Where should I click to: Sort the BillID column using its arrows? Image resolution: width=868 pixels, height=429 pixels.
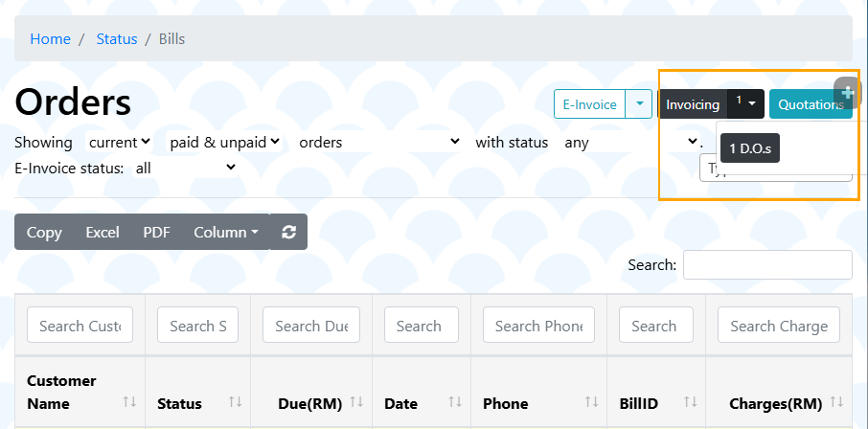click(690, 402)
